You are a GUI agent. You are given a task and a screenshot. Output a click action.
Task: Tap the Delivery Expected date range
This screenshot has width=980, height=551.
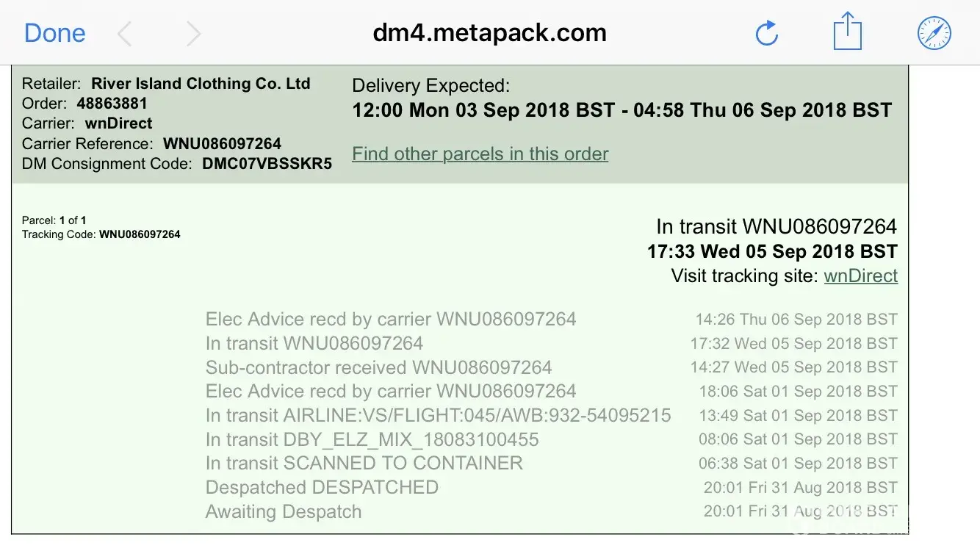621,110
